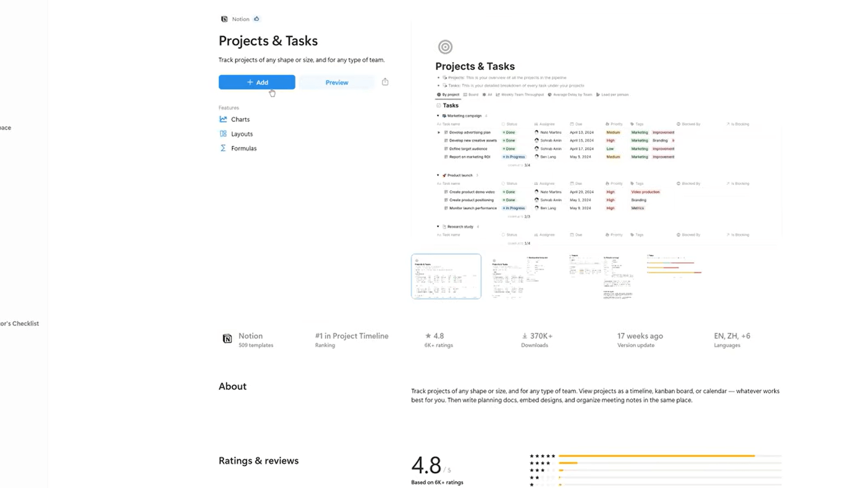Viewport: 868px width, 488px height.
Task: Select the Charts feature label
Action: (240, 119)
